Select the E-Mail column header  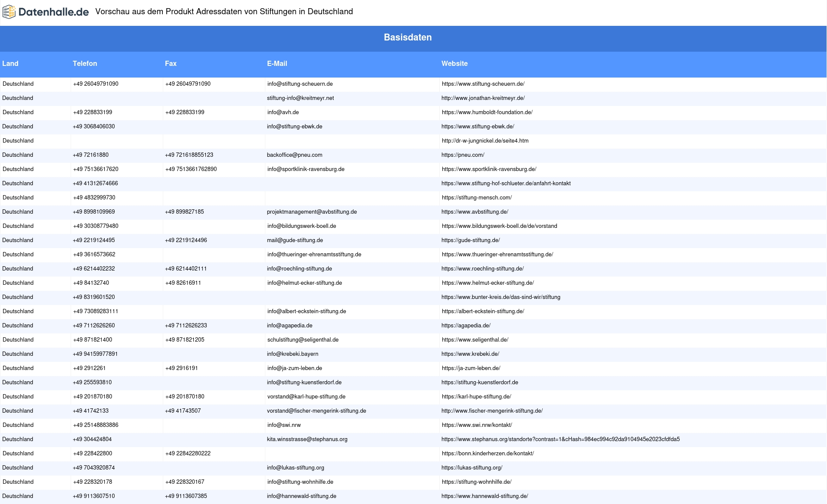[x=277, y=63]
